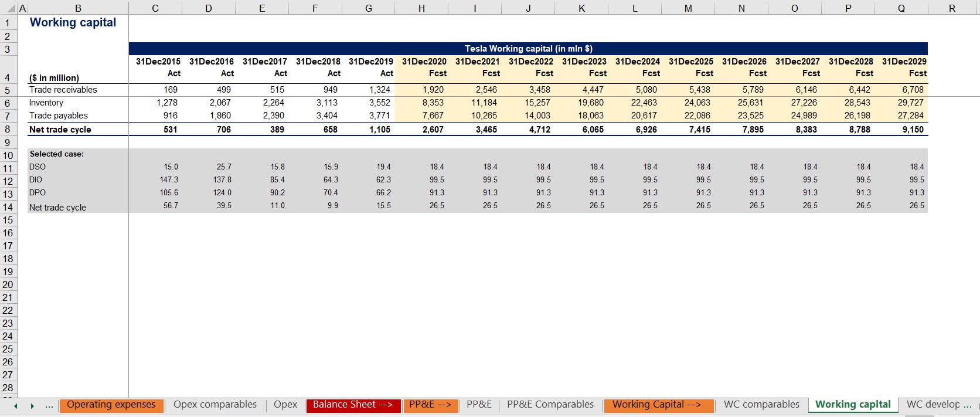980x417 pixels.
Task: Select the active Working capital tab
Action: point(853,405)
